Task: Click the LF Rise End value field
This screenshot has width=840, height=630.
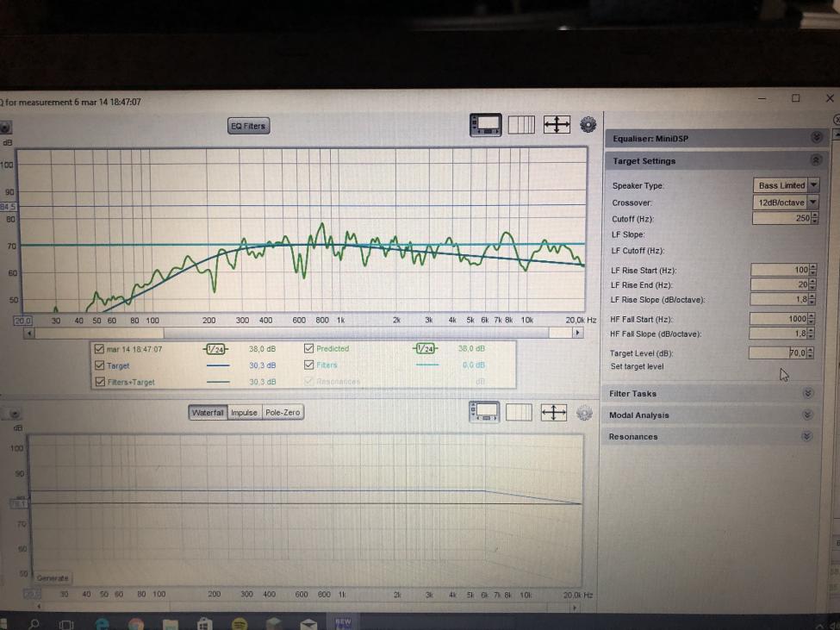Action: [780, 284]
